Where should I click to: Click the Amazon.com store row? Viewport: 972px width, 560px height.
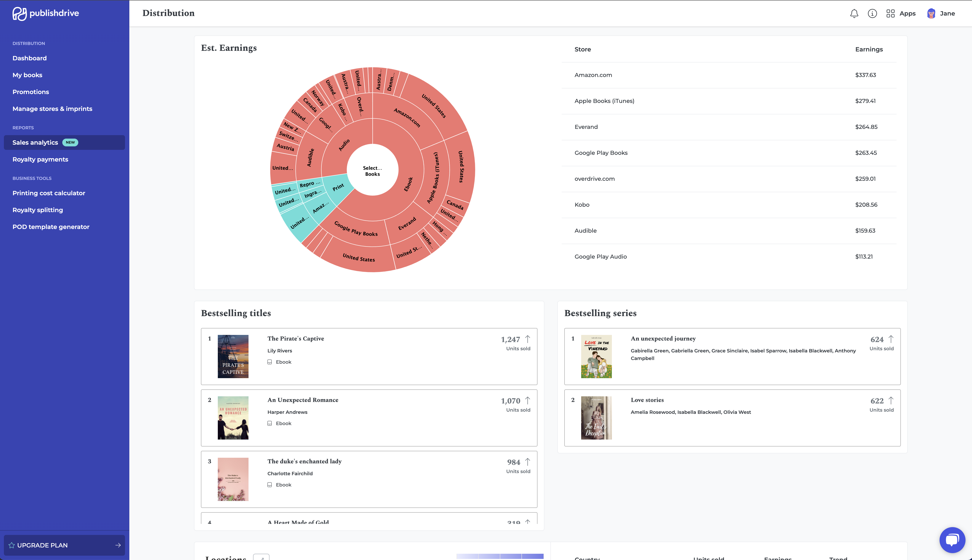pos(728,75)
